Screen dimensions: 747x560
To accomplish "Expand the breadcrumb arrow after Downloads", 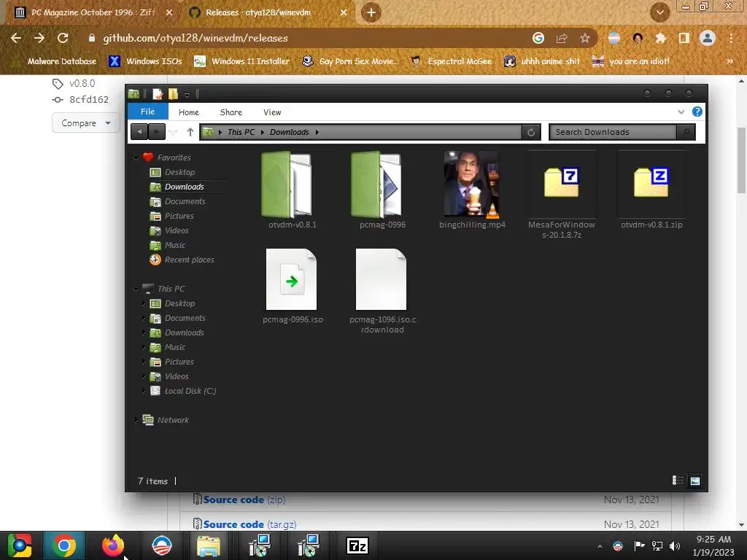I will pyautogui.click(x=317, y=132).
